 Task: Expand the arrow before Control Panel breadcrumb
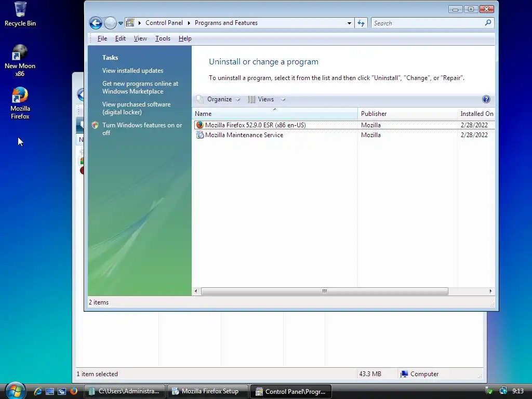(x=139, y=23)
